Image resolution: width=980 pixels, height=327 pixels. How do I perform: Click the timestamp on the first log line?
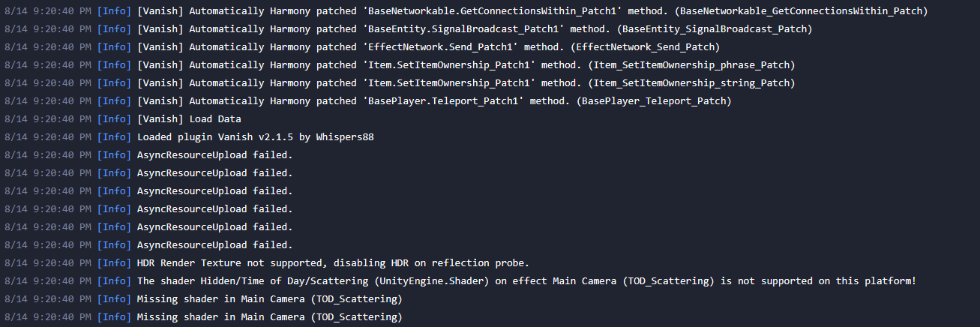[48, 10]
